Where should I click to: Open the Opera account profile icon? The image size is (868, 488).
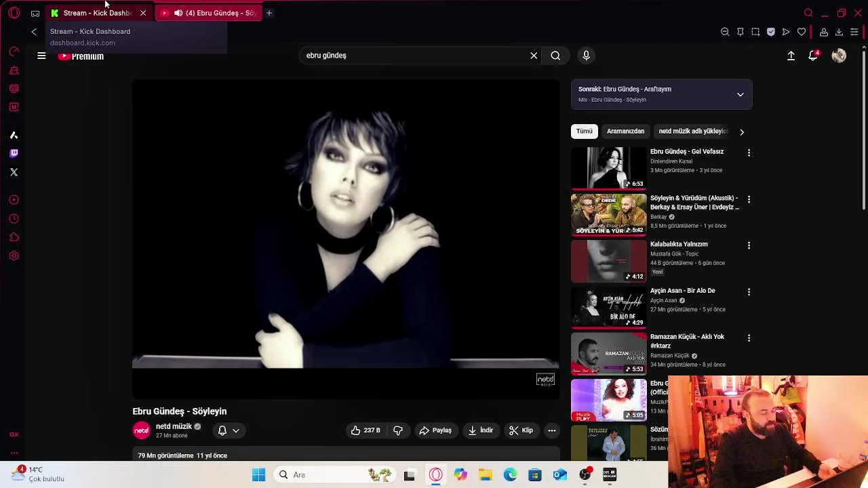[x=824, y=32]
